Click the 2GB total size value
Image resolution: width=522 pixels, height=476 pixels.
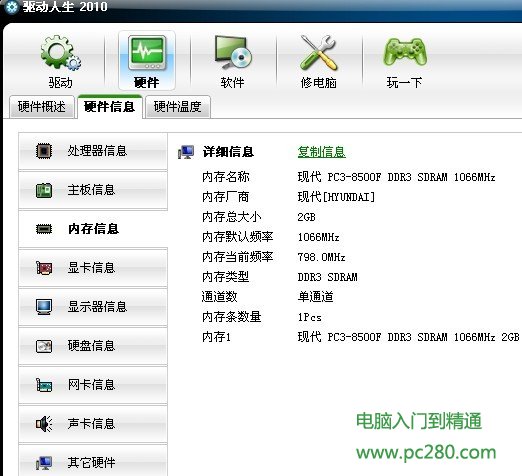tap(306, 217)
